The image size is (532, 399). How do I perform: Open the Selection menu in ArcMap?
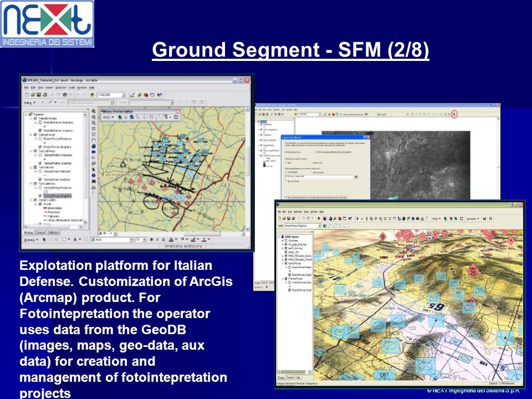[61, 88]
